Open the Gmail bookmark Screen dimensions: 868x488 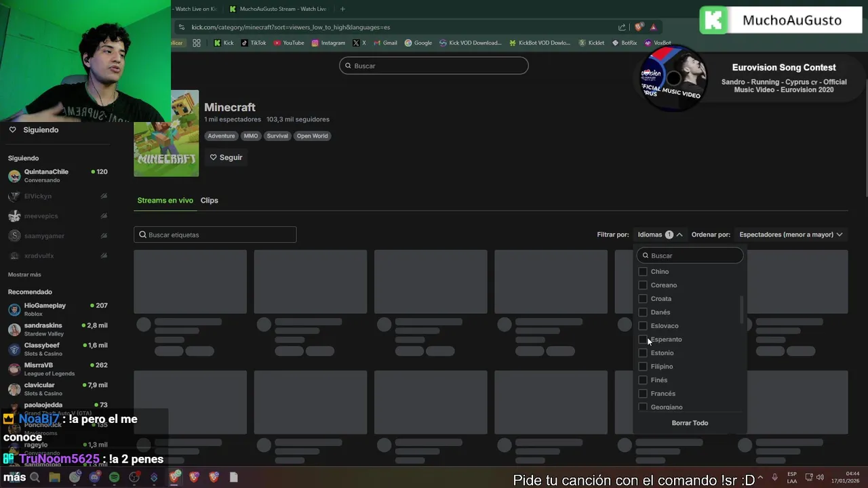click(384, 43)
